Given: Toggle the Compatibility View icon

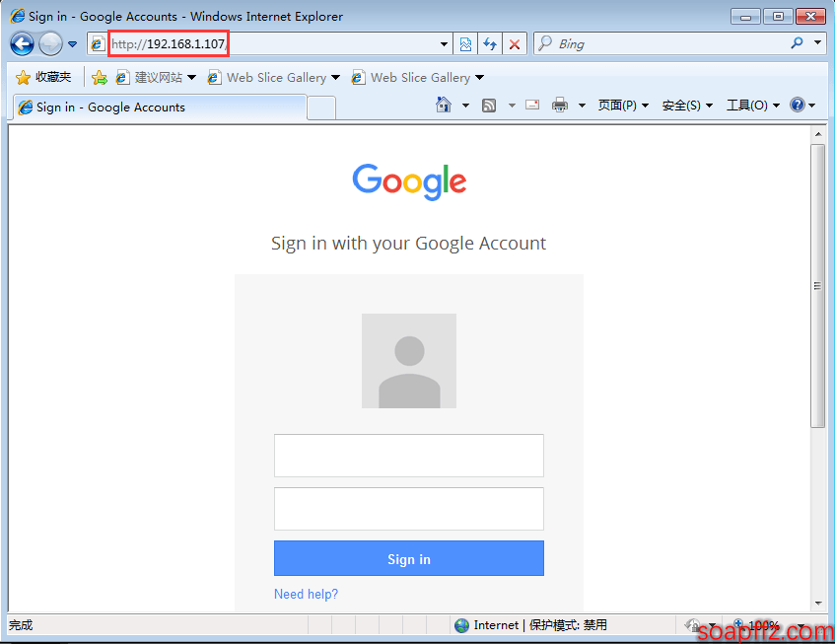Looking at the screenshot, I should (465, 43).
